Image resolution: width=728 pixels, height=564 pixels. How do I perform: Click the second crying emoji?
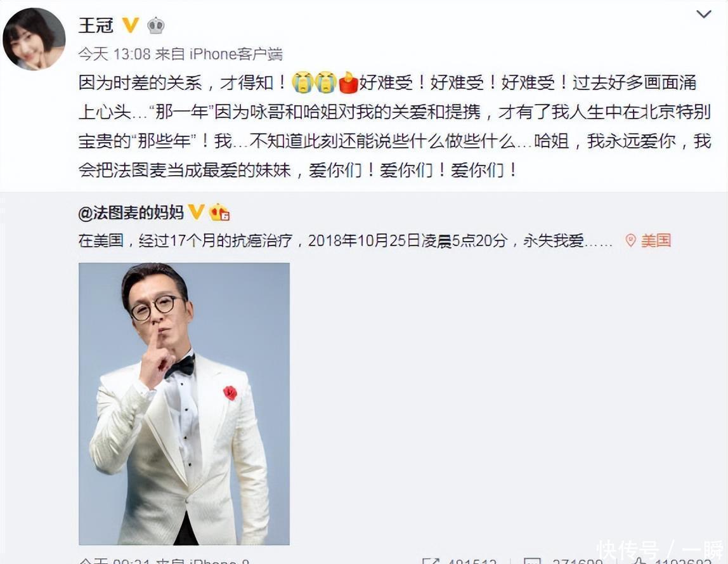coord(325,82)
